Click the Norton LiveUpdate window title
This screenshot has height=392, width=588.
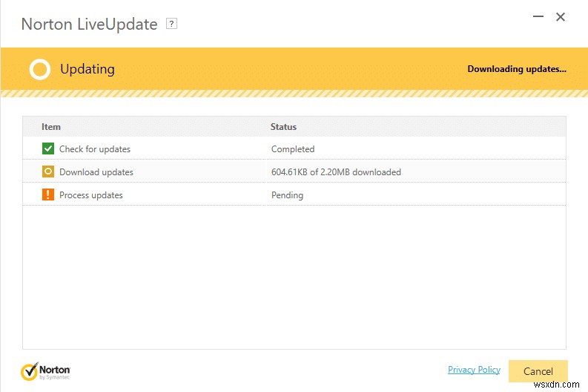[89, 24]
